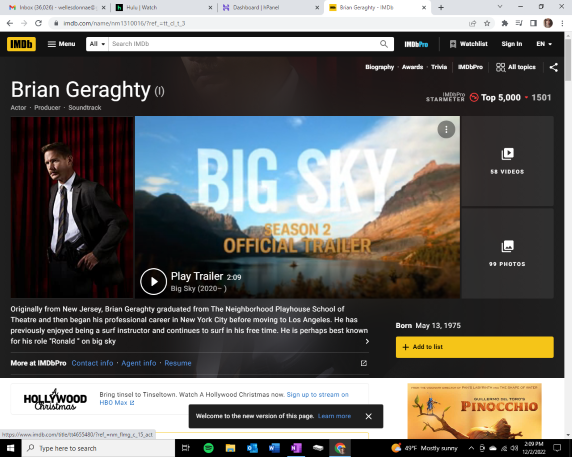
Task: Reload the page
Action: pyautogui.click(x=38, y=23)
